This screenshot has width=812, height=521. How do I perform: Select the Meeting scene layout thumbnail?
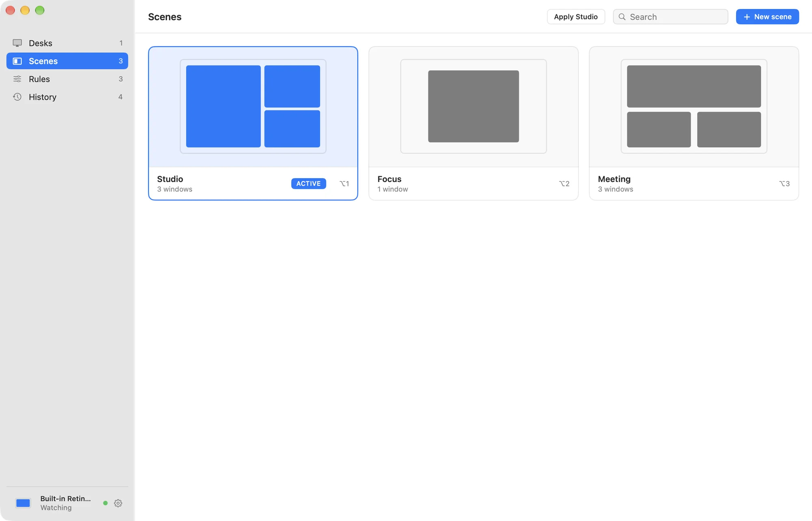[x=694, y=106]
